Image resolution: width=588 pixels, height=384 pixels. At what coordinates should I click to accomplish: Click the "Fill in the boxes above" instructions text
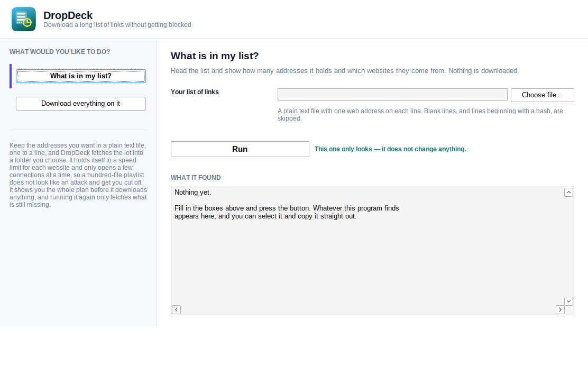287,212
